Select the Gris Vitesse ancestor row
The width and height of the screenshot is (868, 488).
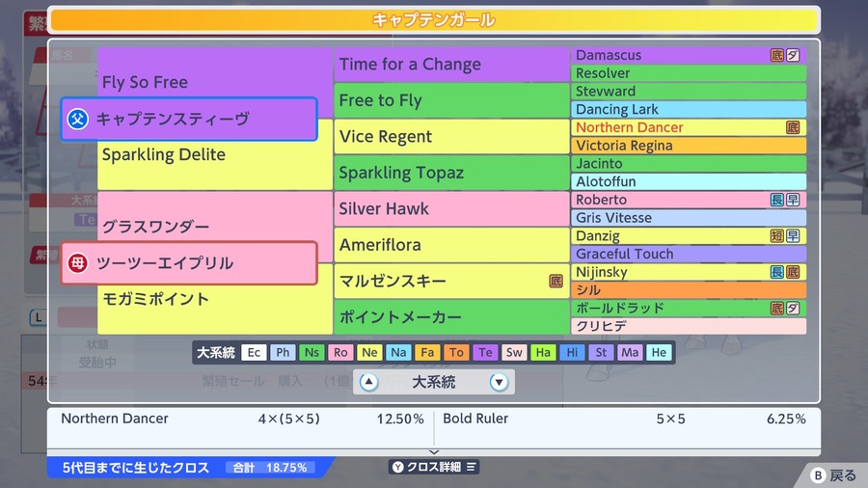click(689, 218)
